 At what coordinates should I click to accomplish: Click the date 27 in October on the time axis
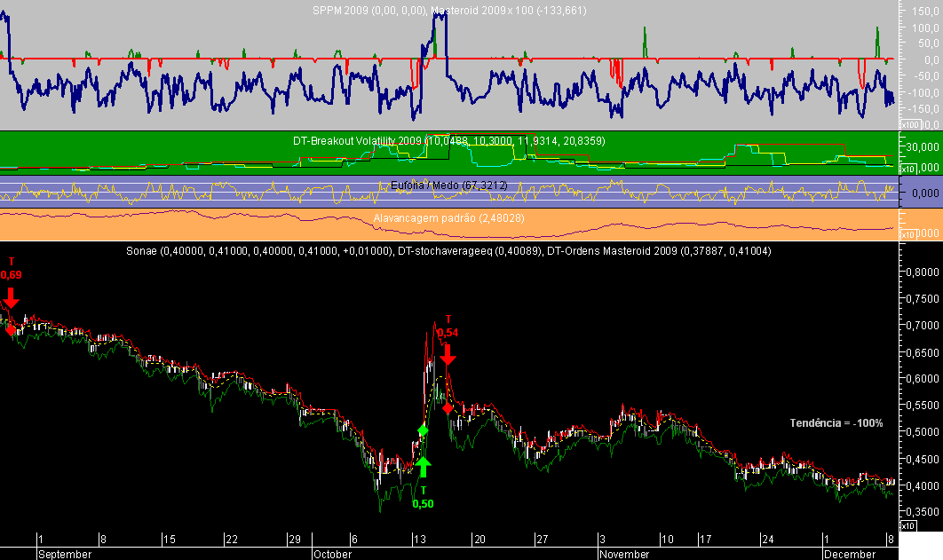pyautogui.click(x=543, y=539)
